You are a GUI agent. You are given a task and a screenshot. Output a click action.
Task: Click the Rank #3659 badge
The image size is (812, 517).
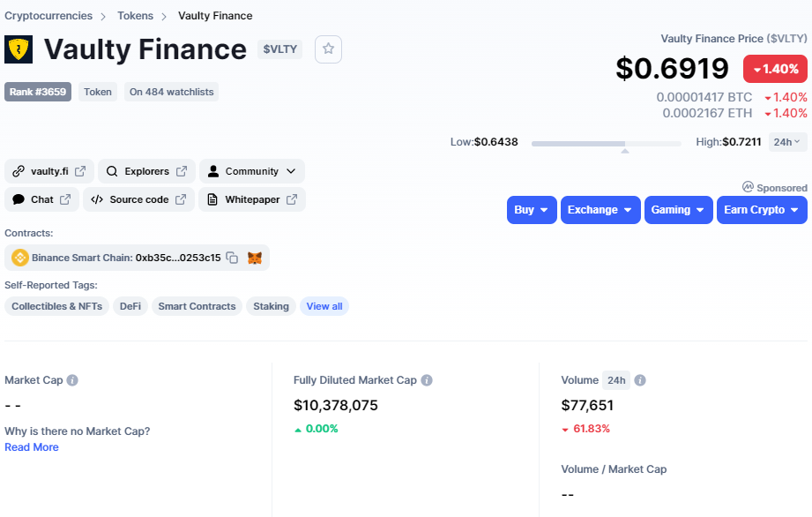(x=38, y=92)
